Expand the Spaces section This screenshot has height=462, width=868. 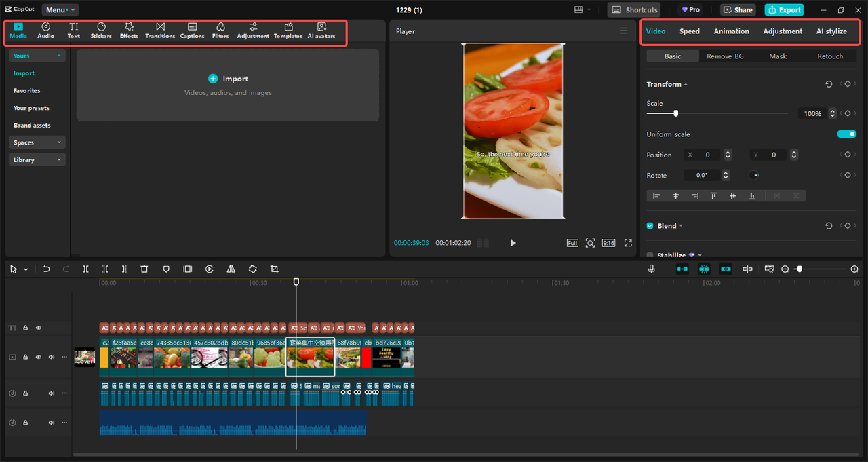37,142
